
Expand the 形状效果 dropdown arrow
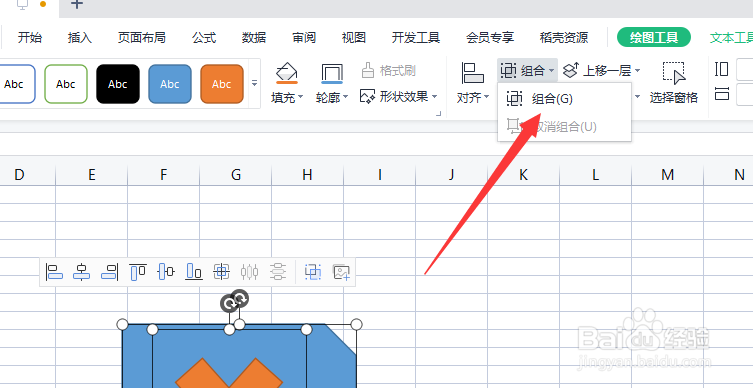[x=435, y=97]
